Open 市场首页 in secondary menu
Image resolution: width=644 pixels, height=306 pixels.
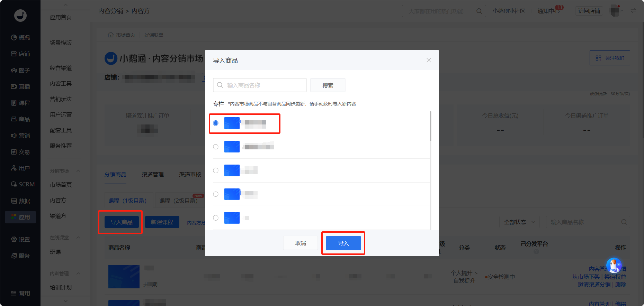tap(61, 185)
